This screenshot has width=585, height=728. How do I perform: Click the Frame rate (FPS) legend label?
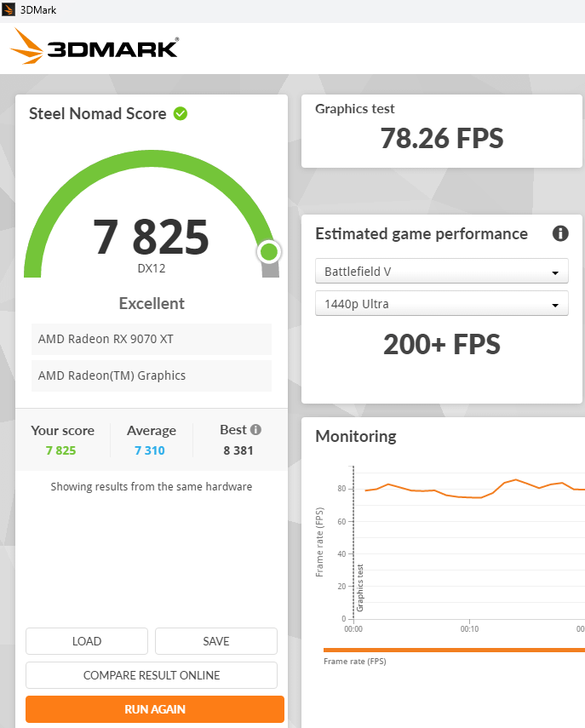(355, 661)
